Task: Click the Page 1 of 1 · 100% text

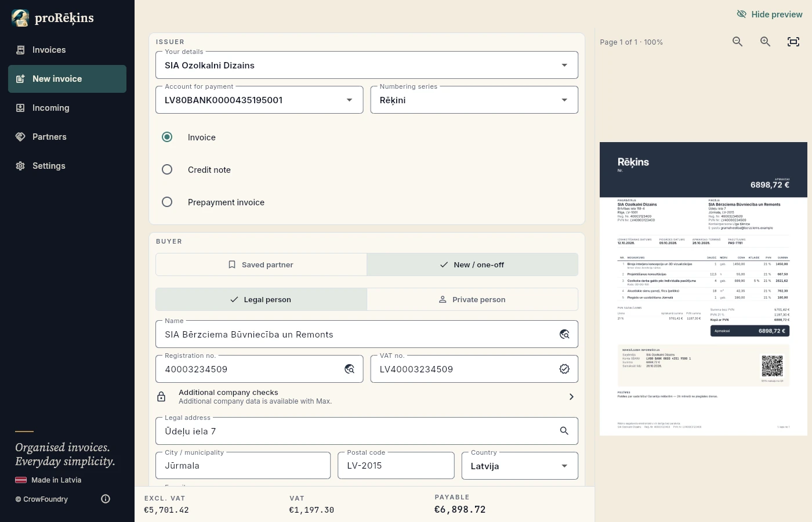Action: click(632, 42)
